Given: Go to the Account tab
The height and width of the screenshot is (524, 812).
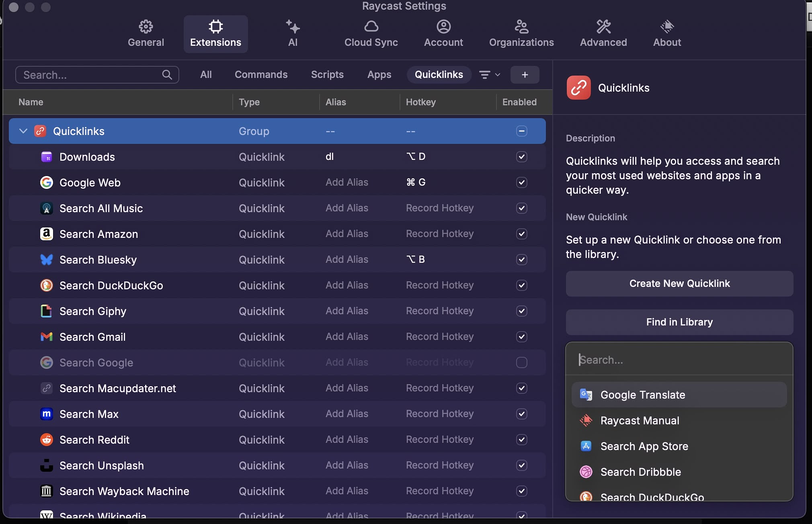Looking at the screenshot, I should [x=443, y=34].
